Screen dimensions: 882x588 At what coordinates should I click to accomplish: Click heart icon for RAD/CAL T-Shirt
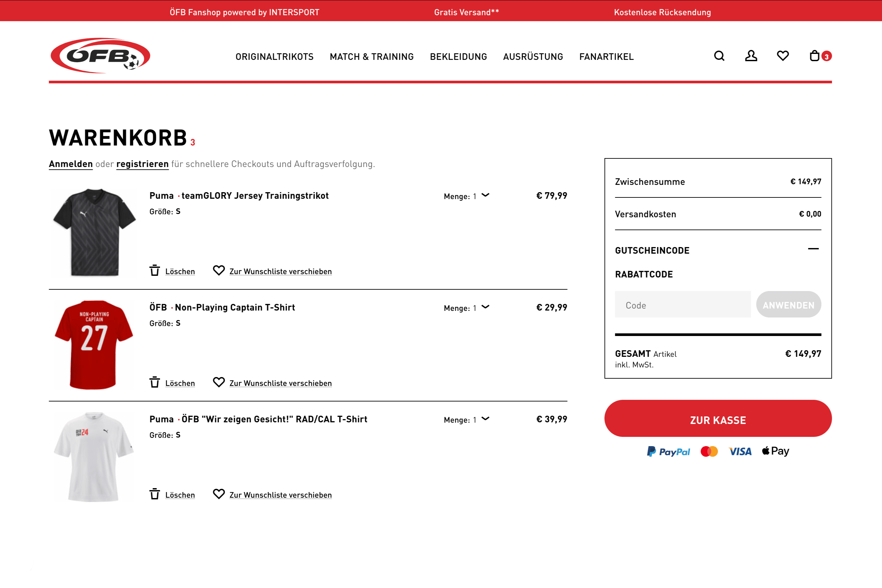coord(219,494)
